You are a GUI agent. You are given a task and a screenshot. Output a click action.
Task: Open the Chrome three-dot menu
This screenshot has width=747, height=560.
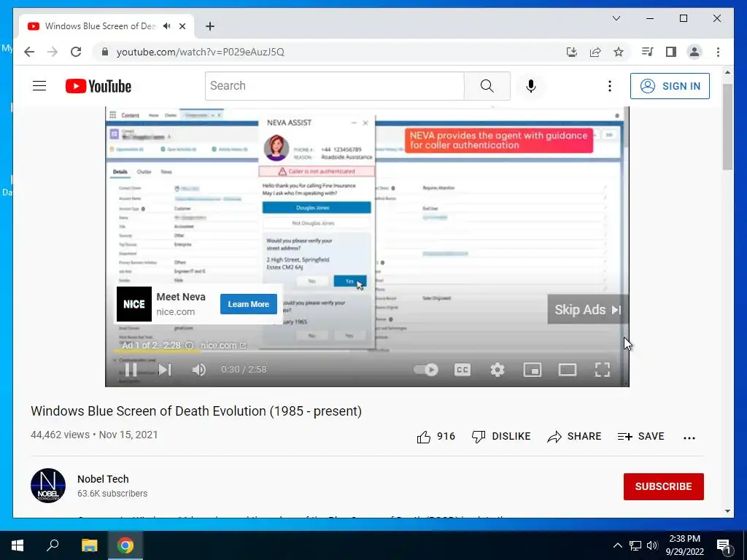click(x=718, y=52)
